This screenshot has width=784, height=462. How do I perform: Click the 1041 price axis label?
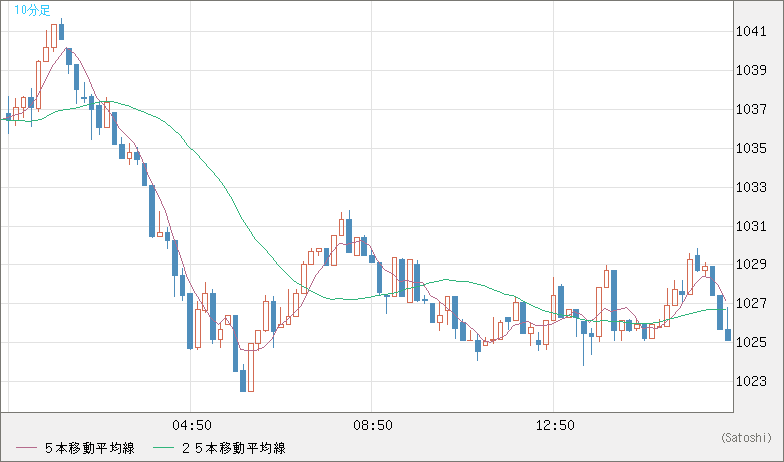point(749,32)
